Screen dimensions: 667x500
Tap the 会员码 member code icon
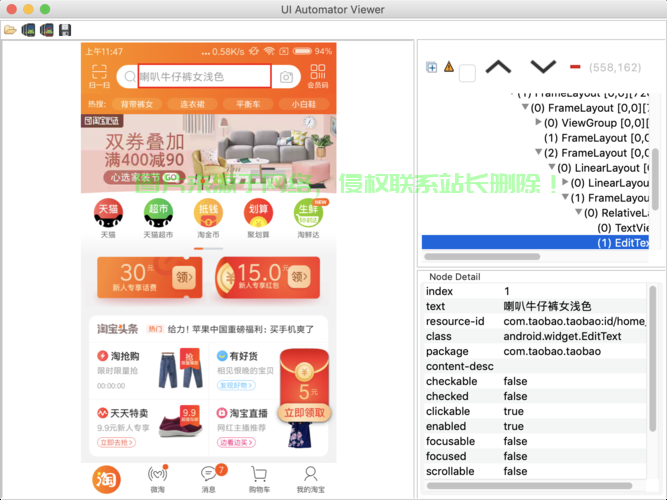pyautogui.click(x=318, y=77)
